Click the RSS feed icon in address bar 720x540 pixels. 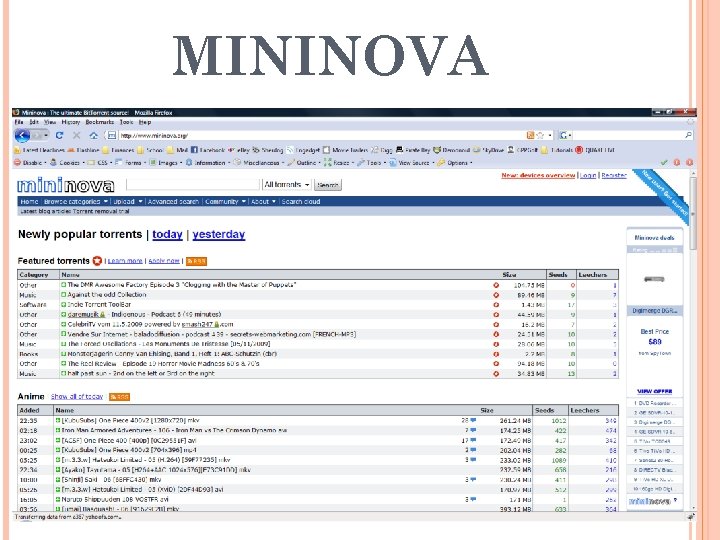[x=530, y=135]
